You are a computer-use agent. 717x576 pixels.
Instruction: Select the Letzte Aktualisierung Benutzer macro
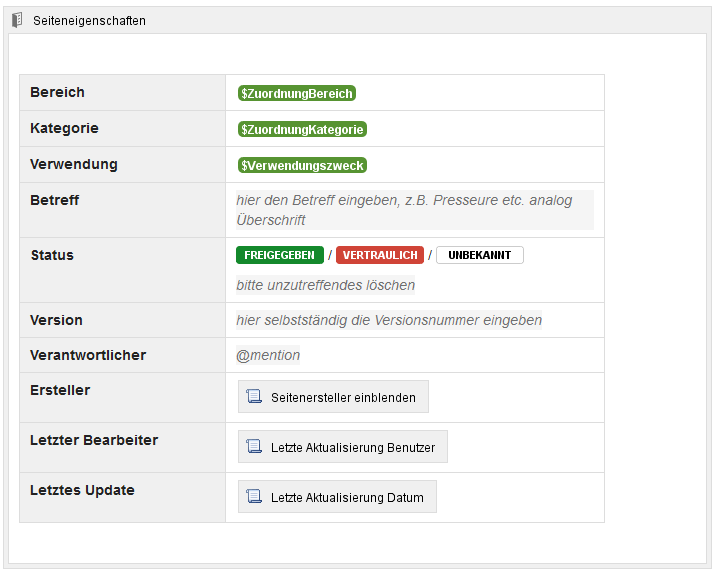coord(342,447)
